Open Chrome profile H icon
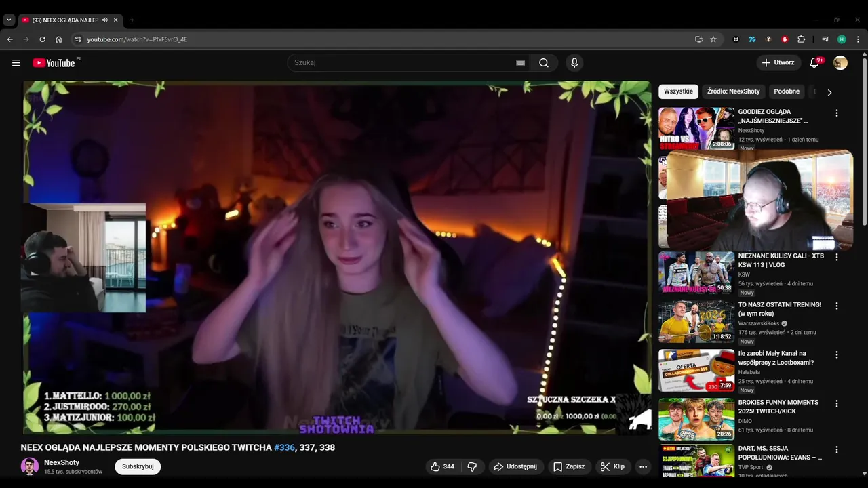The height and width of the screenshot is (488, 868). (842, 39)
